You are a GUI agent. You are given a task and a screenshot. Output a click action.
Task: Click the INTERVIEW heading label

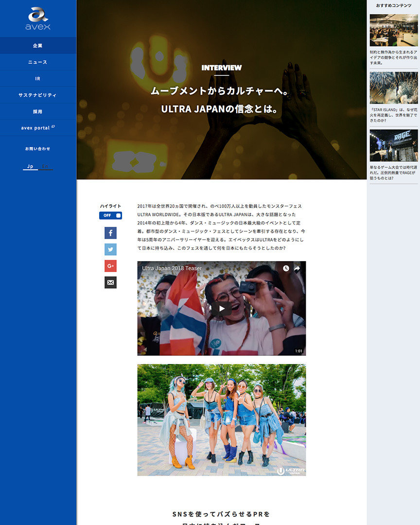pyautogui.click(x=221, y=68)
